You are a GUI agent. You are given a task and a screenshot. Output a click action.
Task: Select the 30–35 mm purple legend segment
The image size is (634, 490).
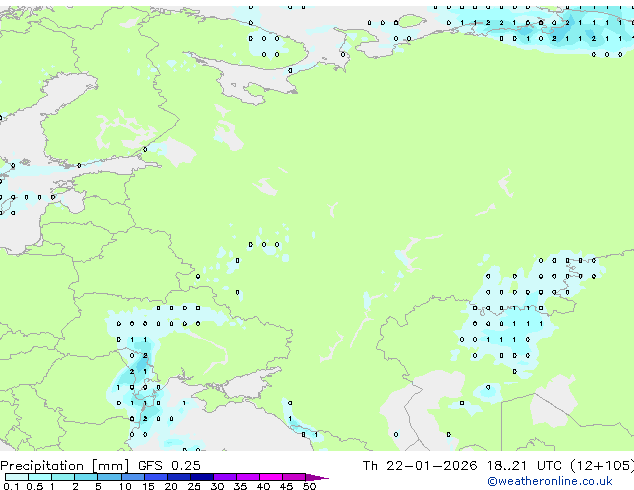click(225, 477)
